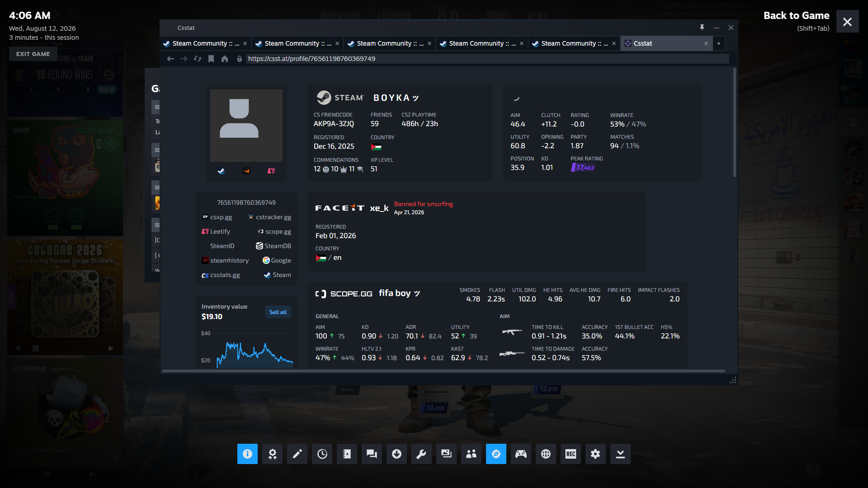Reload the Csstat page
Viewport: 868px width, 488px height.
point(198,59)
